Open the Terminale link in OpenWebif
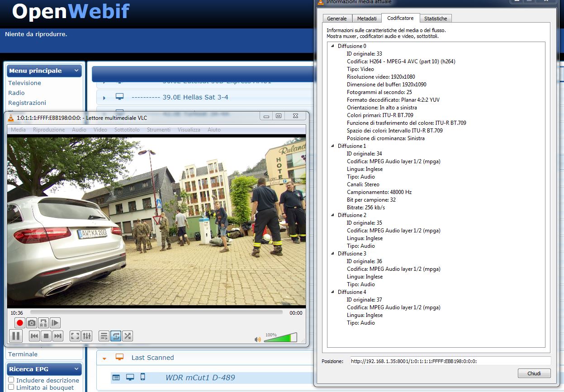 tap(23, 354)
